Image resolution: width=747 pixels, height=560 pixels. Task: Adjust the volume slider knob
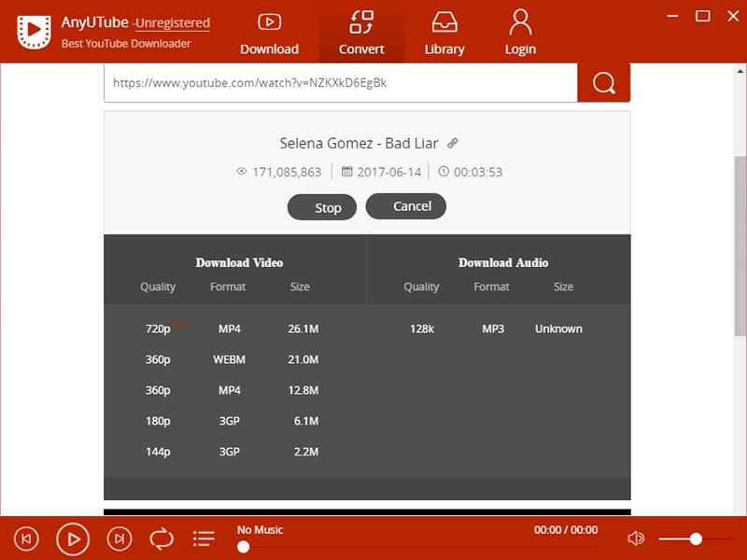pos(696,539)
